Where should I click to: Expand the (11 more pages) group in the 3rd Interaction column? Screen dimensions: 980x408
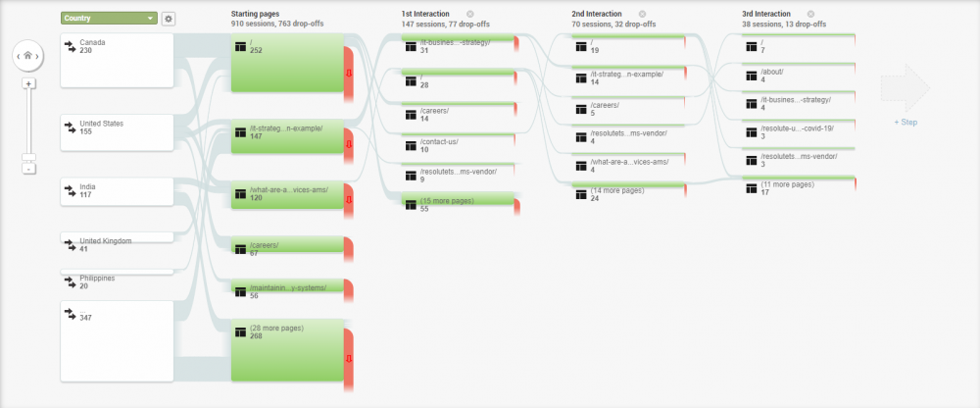pos(797,188)
